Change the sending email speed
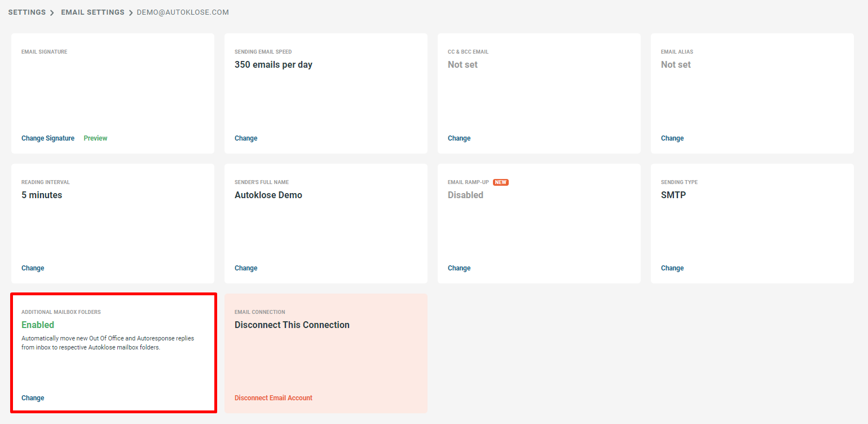Screen dimensions: 868x424 tap(246, 138)
